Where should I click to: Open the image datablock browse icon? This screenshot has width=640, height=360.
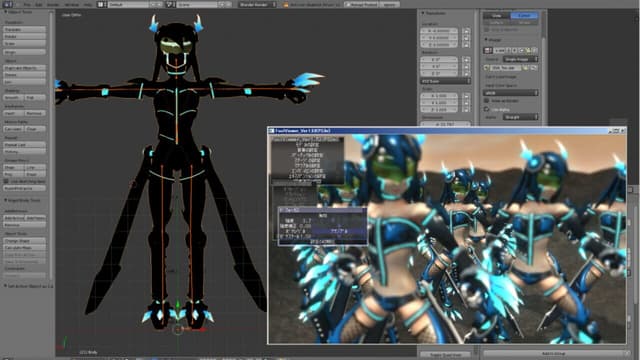[x=488, y=51]
